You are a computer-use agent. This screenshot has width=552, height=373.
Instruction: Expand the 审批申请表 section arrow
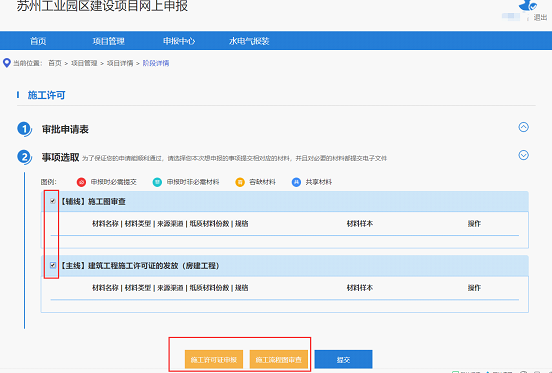coord(523,127)
